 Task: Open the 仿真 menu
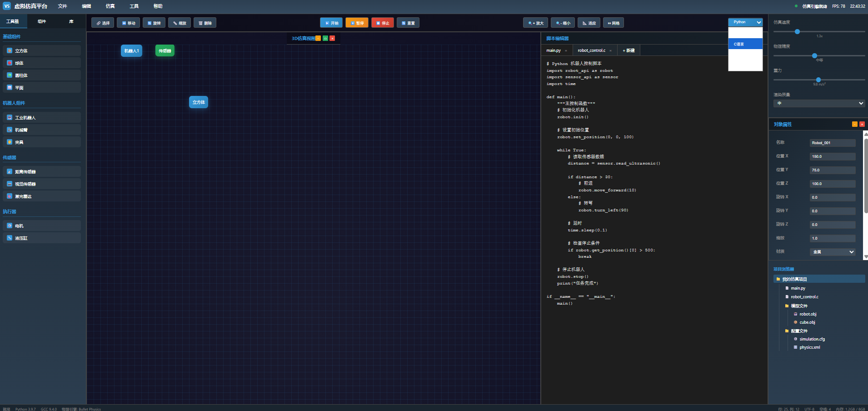pos(110,6)
